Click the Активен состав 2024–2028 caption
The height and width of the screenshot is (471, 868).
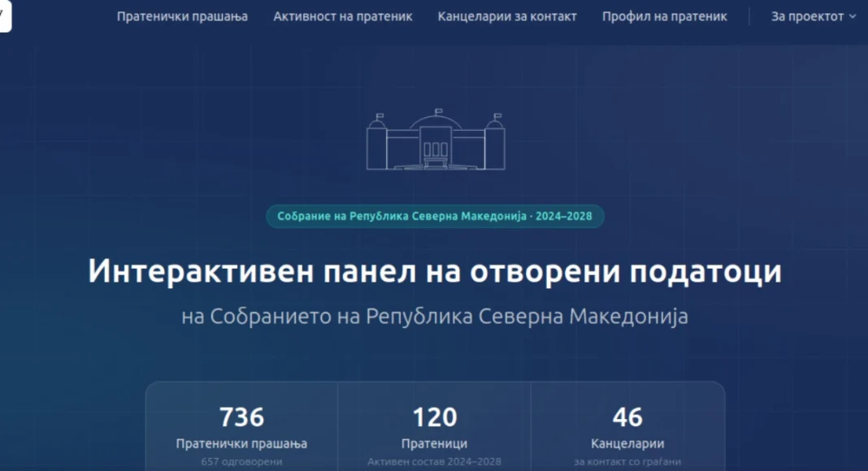click(x=435, y=461)
